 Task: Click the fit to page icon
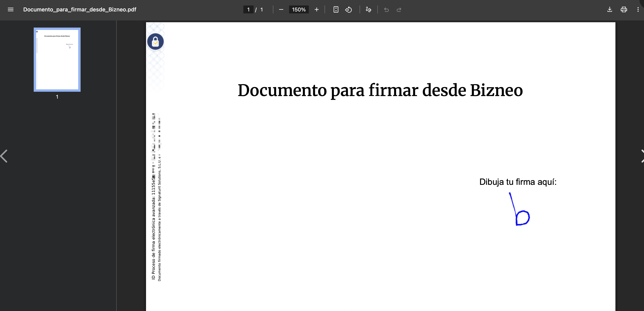[336, 9]
